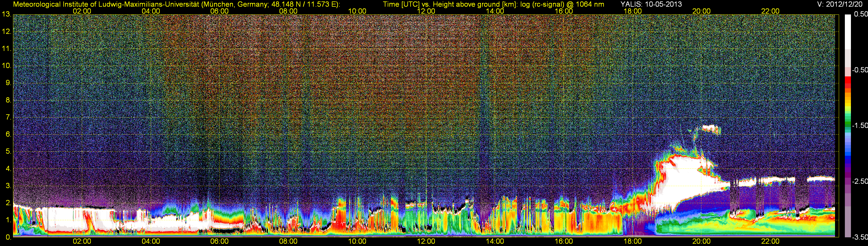The width and height of the screenshot is (868, 246).
Task: Click the '12:00' label on the top time axis
Action: click(426, 11)
